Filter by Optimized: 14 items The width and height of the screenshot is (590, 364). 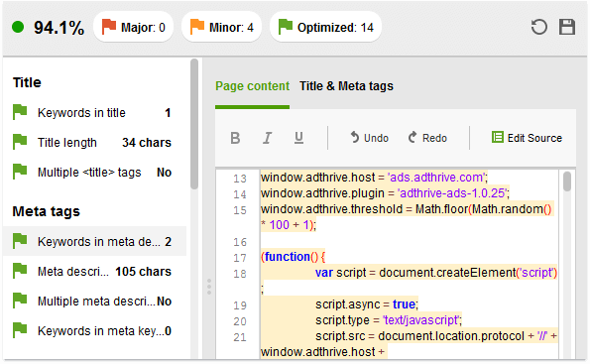[325, 27]
